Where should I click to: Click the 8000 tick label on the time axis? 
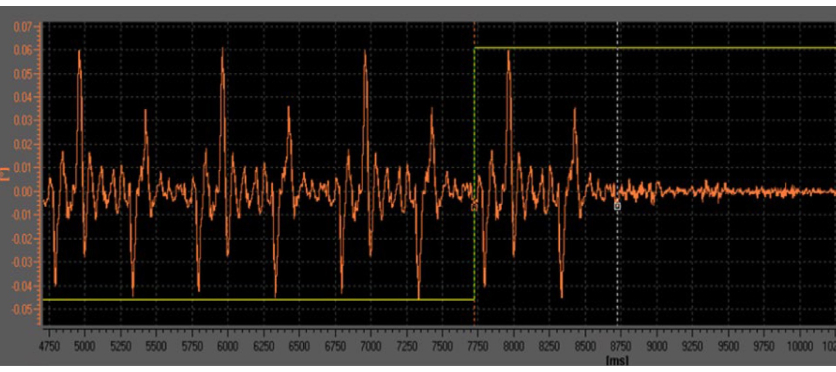pyautogui.click(x=513, y=346)
